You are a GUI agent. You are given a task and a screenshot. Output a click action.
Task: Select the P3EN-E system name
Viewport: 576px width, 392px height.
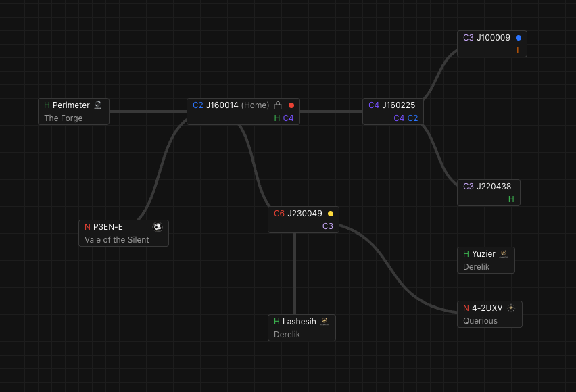(108, 227)
